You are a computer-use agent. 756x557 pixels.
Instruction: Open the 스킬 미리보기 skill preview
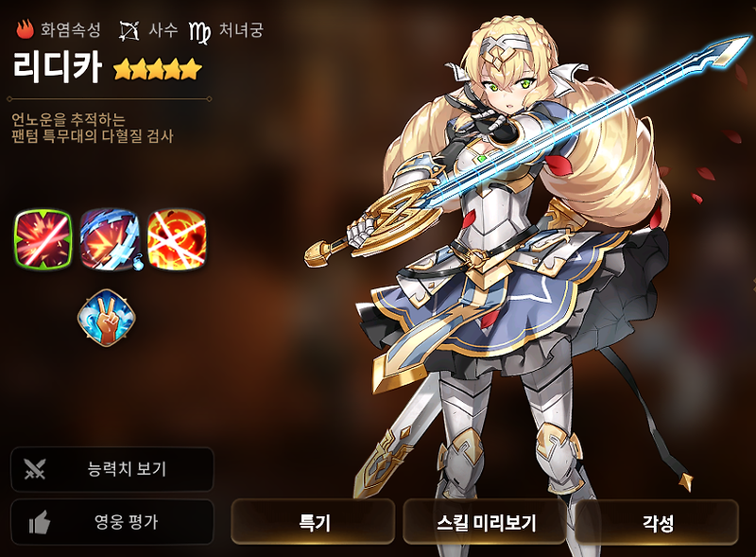(485, 522)
